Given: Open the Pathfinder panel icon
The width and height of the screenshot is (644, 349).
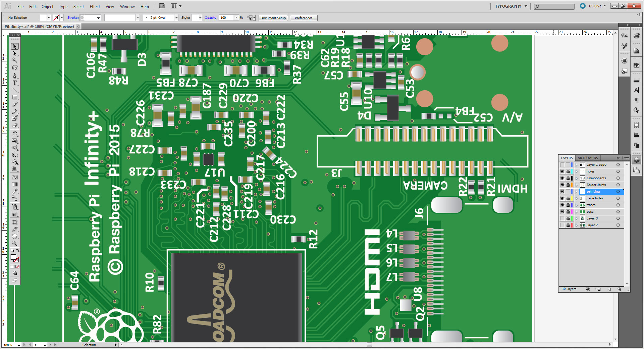Looking at the screenshot, I should coord(636,145).
